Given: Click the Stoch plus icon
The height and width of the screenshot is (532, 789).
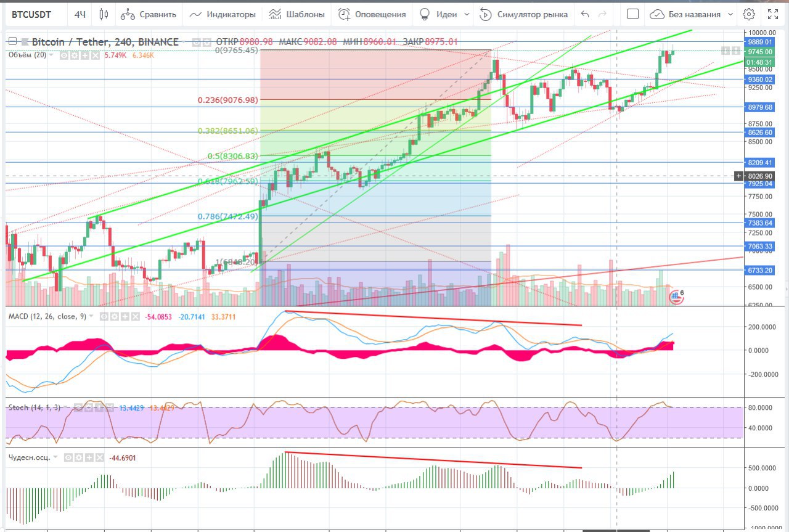Looking at the screenshot, I should [100, 407].
